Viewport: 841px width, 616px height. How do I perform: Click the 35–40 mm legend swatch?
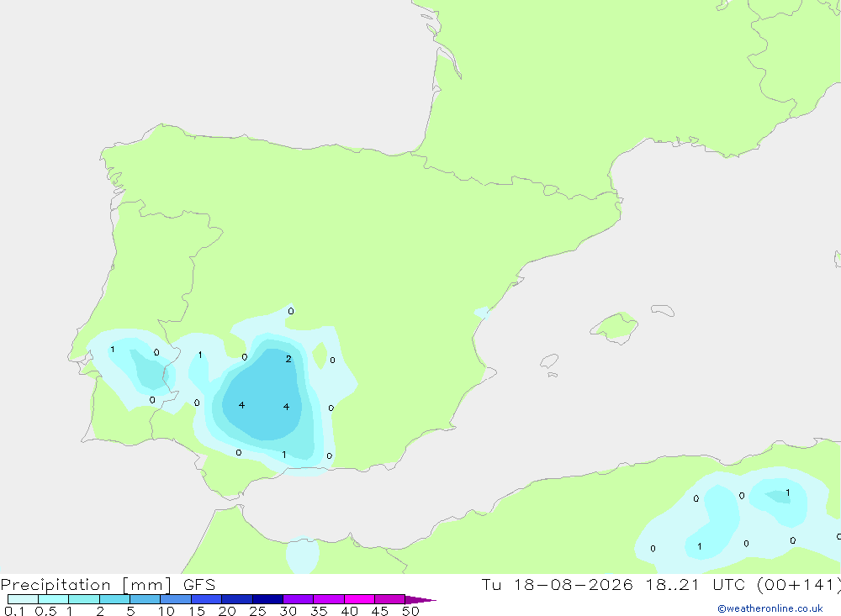[x=328, y=599]
